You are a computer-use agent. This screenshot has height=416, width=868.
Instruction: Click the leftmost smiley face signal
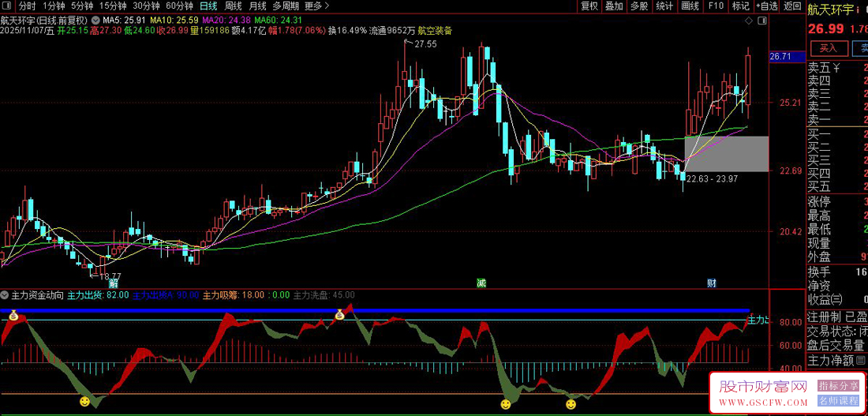click(x=84, y=400)
